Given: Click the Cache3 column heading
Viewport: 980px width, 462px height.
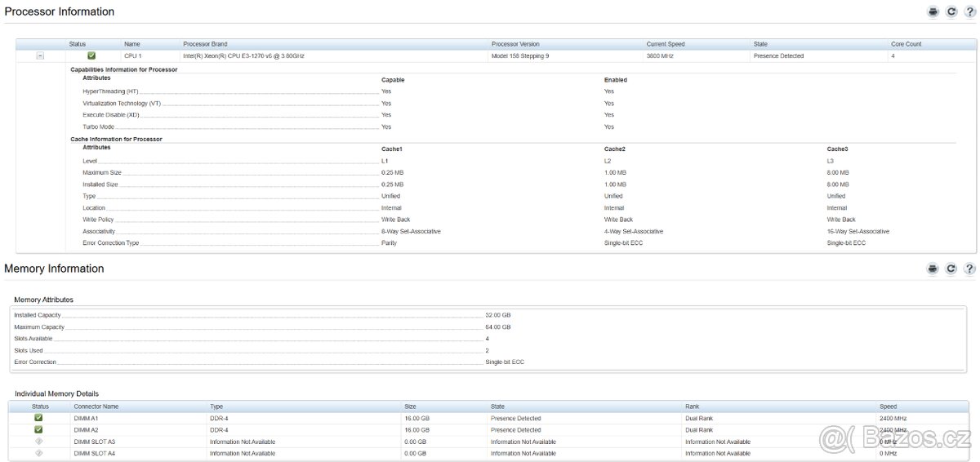Looking at the screenshot, I should 838,149.
